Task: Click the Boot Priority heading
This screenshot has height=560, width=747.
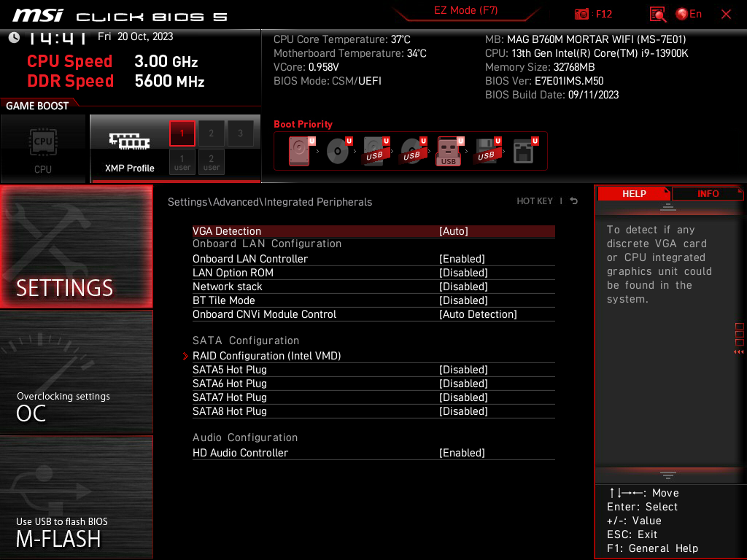Action: coord(303,124)
